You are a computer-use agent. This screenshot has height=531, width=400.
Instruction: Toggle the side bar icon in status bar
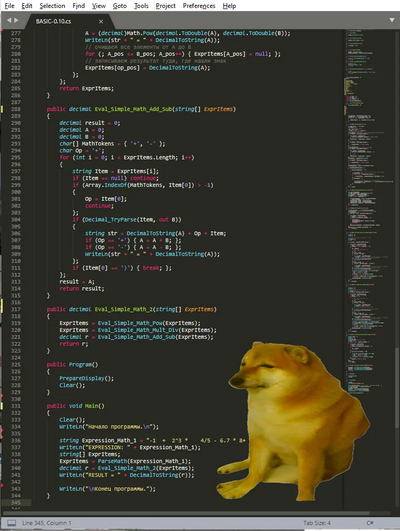tap(12, 523)
